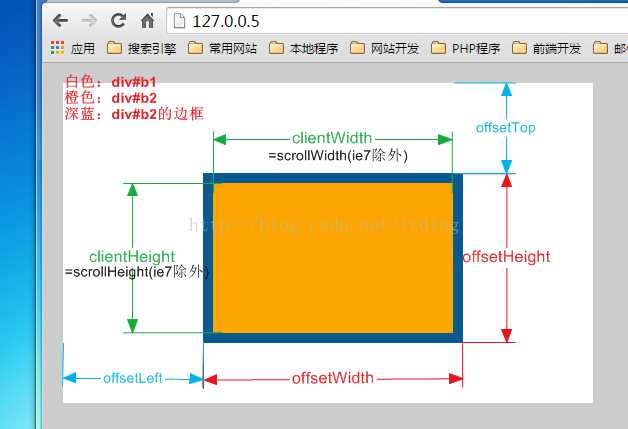Click the browser Back arrow
Screen dimensions: 628x429
(60, 20)
